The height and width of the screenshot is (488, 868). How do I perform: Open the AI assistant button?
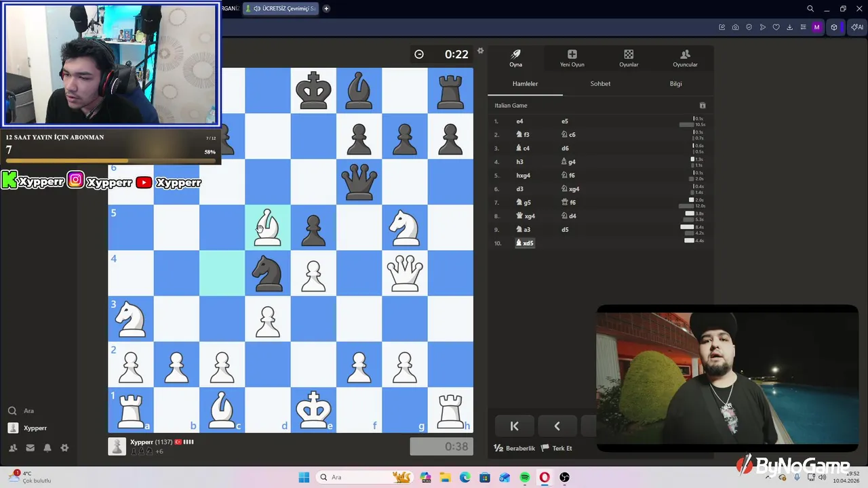(x=857, y=27)
